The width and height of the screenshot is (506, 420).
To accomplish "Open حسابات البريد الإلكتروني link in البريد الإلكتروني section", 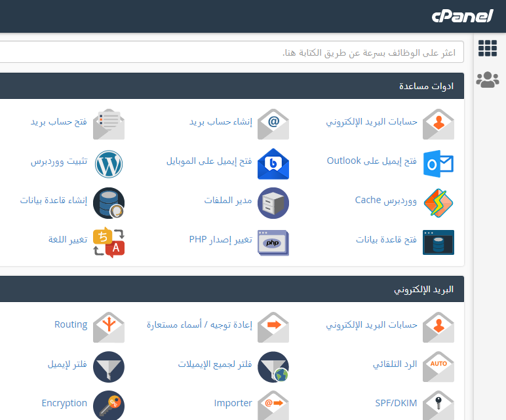I will (x=372, y=324).
